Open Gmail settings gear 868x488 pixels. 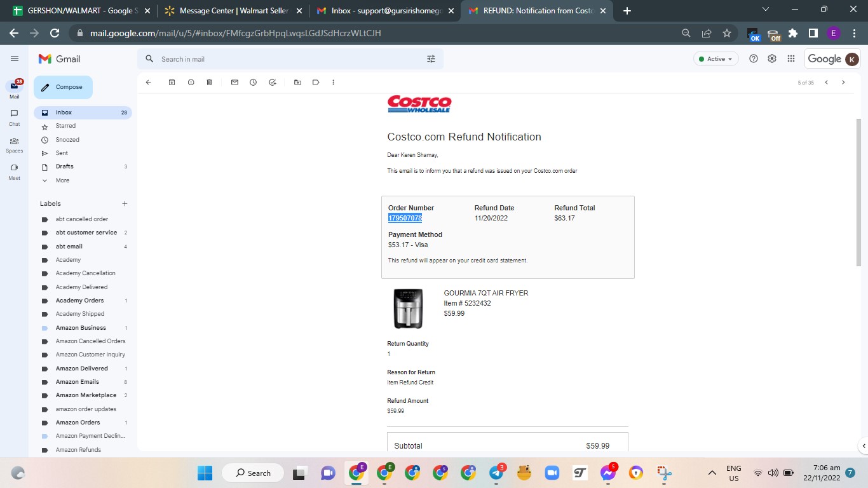coord(772,58)
